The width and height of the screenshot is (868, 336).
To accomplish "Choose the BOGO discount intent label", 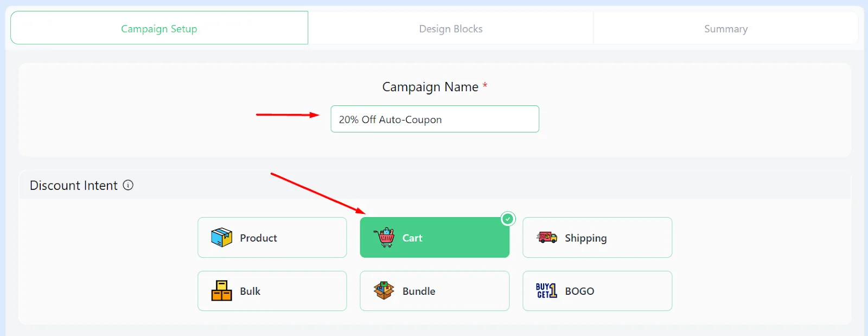I will (x=579, y=291).
